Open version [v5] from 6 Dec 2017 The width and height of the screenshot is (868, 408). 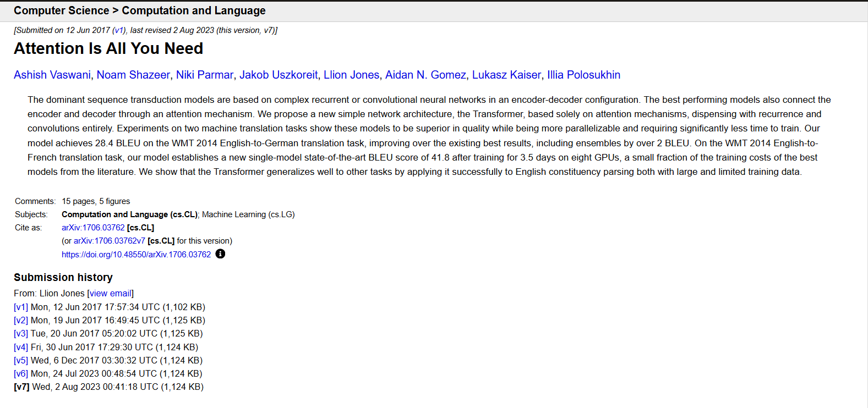(x=21, y=360)
